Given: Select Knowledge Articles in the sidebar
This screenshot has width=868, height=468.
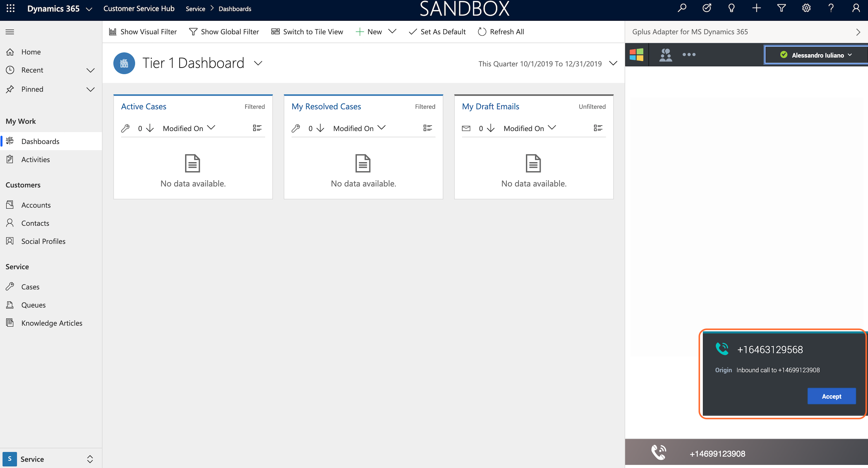Looking at the screenshot, I should point(51,323).
